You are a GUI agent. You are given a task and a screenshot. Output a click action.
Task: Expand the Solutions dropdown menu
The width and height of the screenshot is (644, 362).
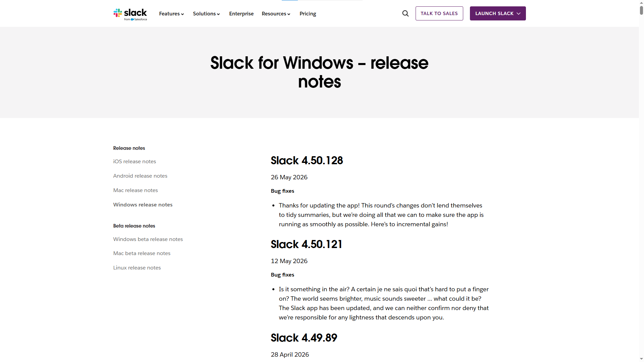[x=206, y=14]
